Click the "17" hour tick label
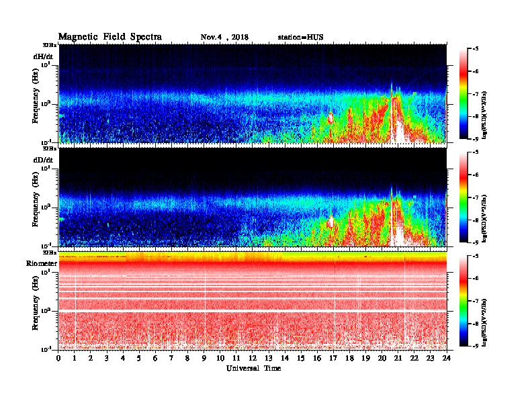 click(x=333, y=358)
